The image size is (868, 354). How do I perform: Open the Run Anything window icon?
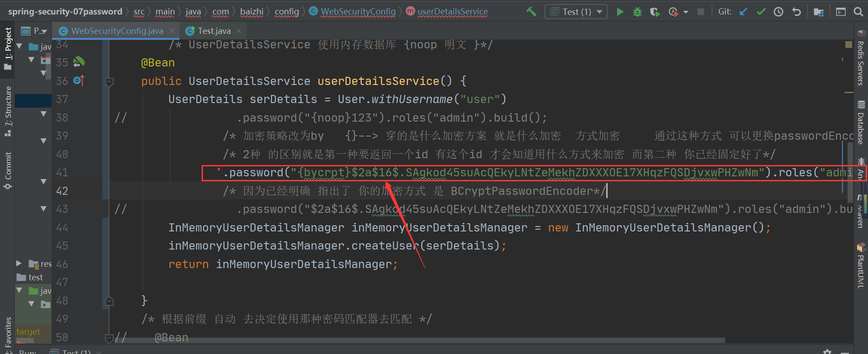pyautogui.click(x=841, y=12)
